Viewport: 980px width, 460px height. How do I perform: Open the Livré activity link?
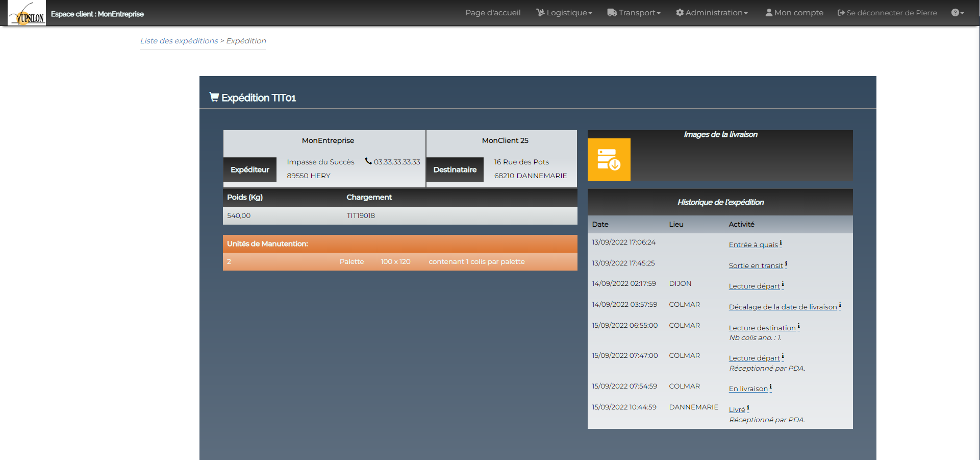737,410
